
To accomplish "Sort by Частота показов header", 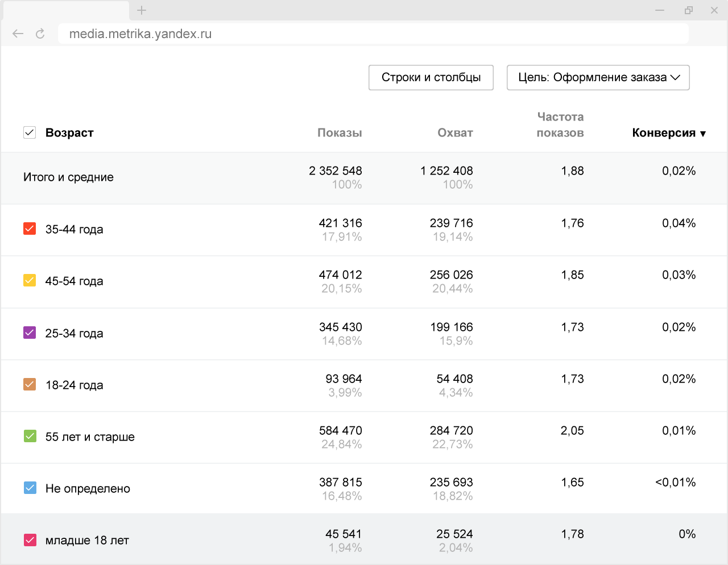I will (x=560, y=124).
